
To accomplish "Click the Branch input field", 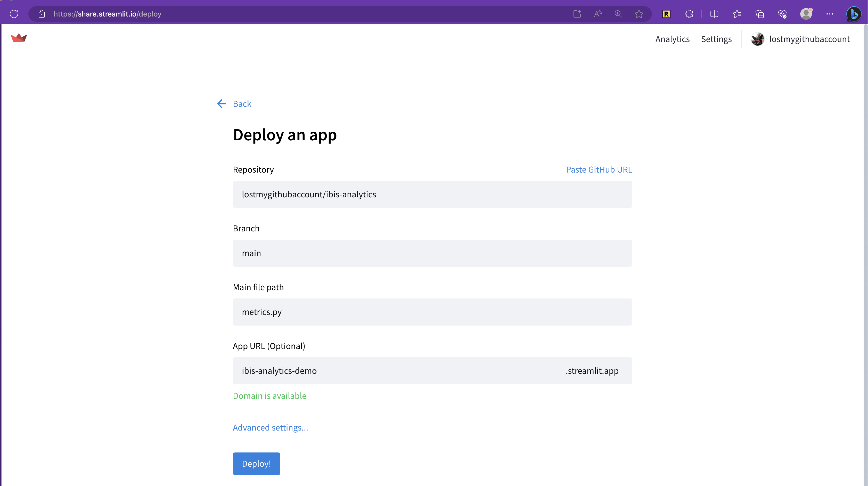I will point(432,253).
